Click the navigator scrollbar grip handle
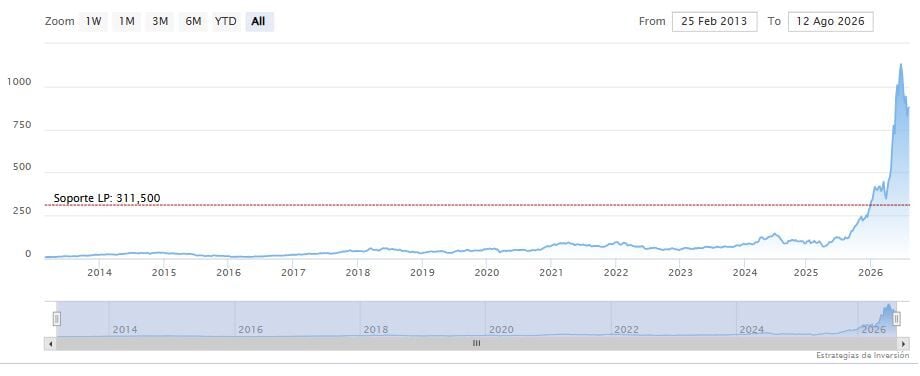Screen dimensions: 920x376 (x=476, y=343)
